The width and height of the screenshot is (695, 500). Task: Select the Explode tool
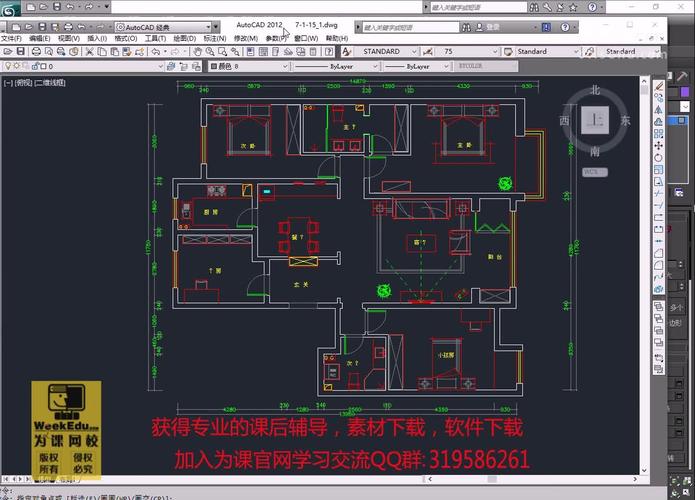point(659,289)
